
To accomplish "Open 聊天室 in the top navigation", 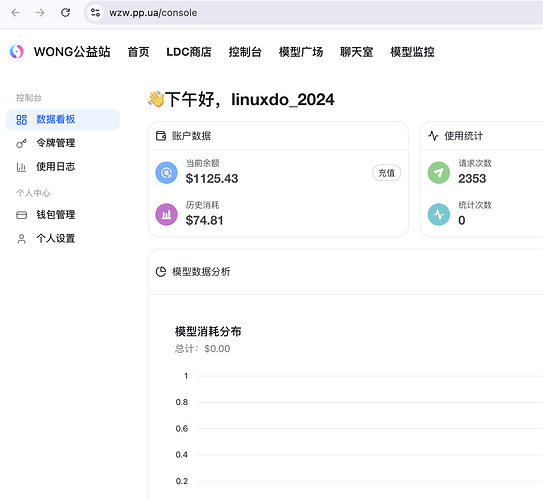I will point(356,52).
